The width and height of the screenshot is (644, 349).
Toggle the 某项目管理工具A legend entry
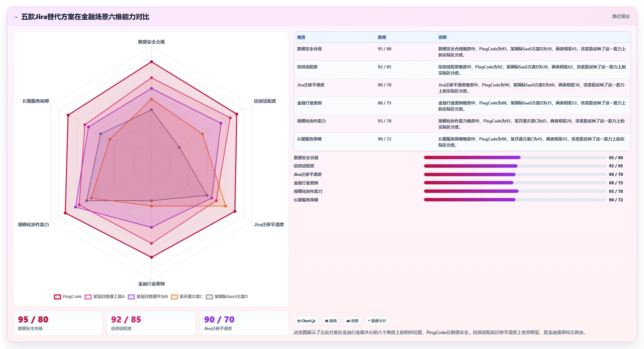pos(105,297)
